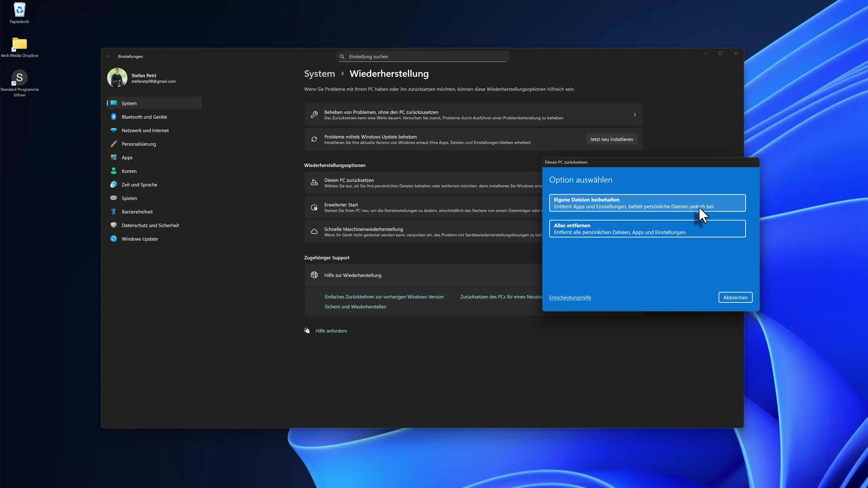Click the Hilfe anfordern headset icon
The height and width of the screenshot is (488, 868).
pyautogui.click(x=307, y=331)
